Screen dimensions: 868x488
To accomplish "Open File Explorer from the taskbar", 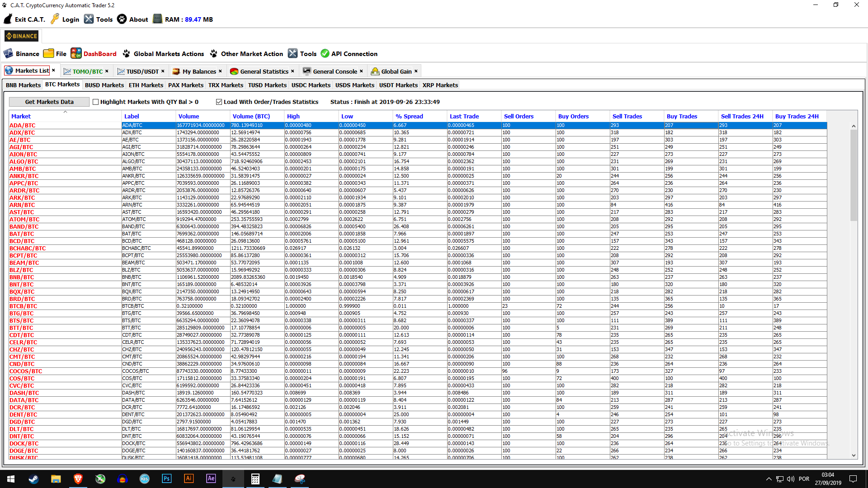I will 56,479.
